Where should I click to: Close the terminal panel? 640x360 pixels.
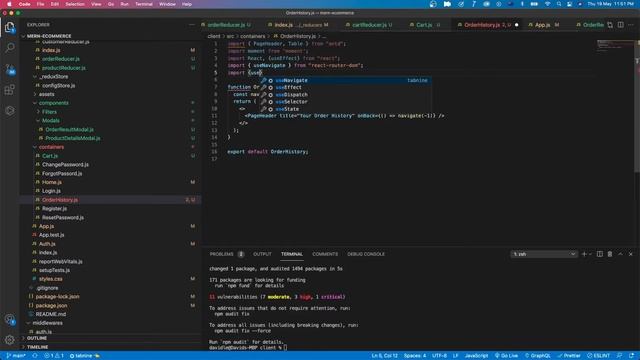631,254
